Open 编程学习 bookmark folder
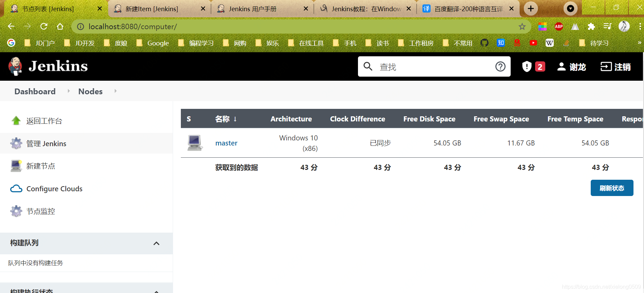 tap(196, 43)
